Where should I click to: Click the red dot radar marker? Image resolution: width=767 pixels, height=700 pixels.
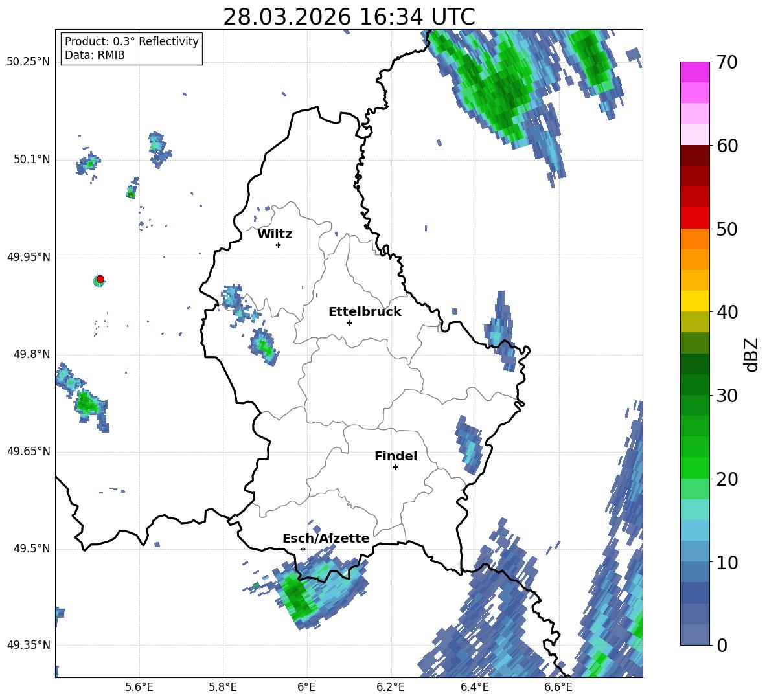tap(100, 279)
